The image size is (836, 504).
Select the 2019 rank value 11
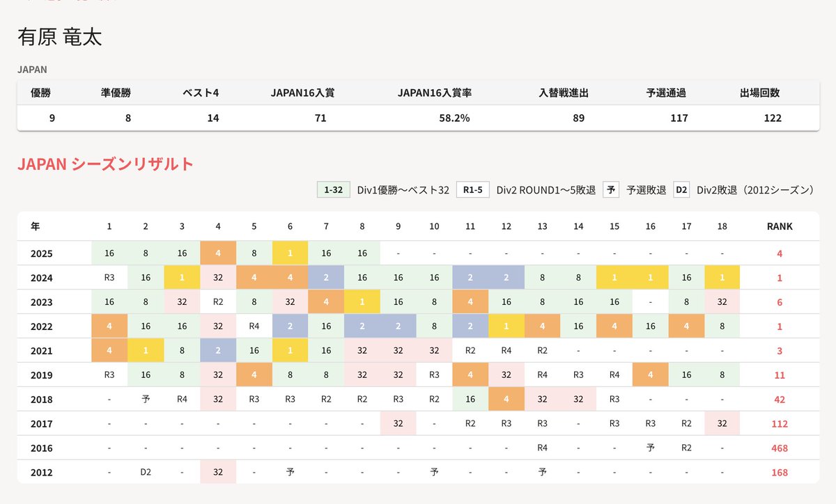coord(780,375)
